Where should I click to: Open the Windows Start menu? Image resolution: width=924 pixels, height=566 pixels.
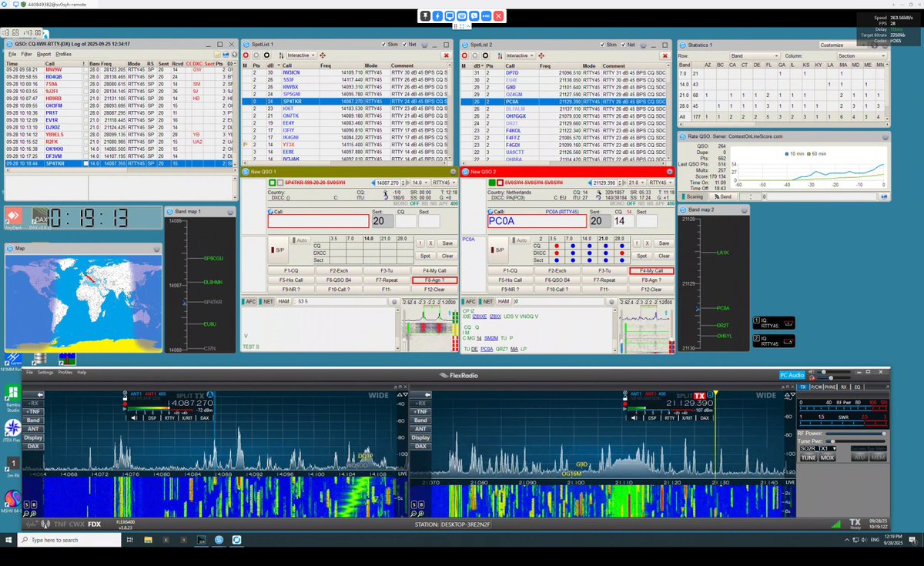pyautogui.click(x=8, y=540)
